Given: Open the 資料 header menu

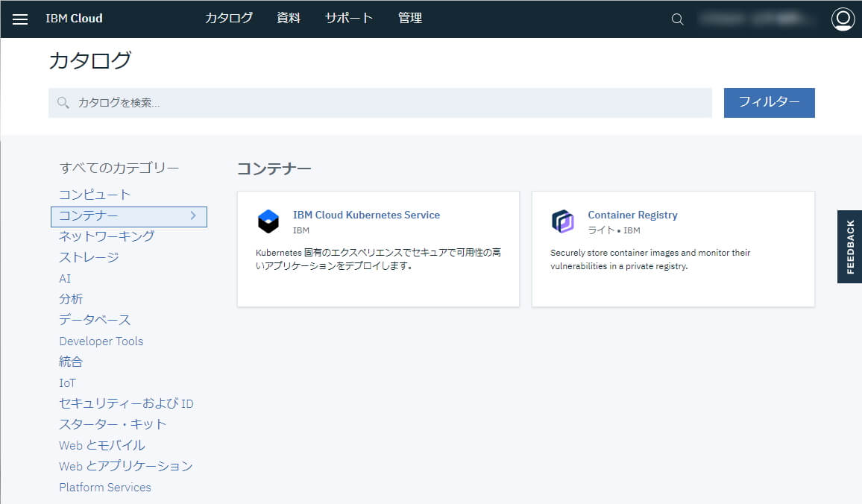Looking at the screenshot, I should 289,18.
